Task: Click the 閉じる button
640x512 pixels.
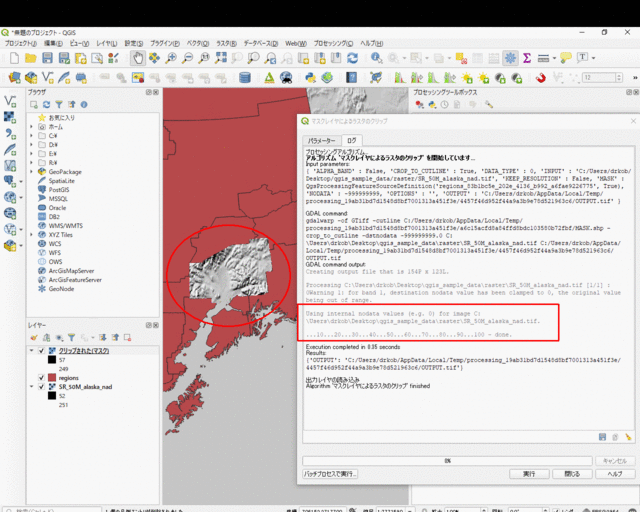Action: pyautogui.click(x=572, y=474)
